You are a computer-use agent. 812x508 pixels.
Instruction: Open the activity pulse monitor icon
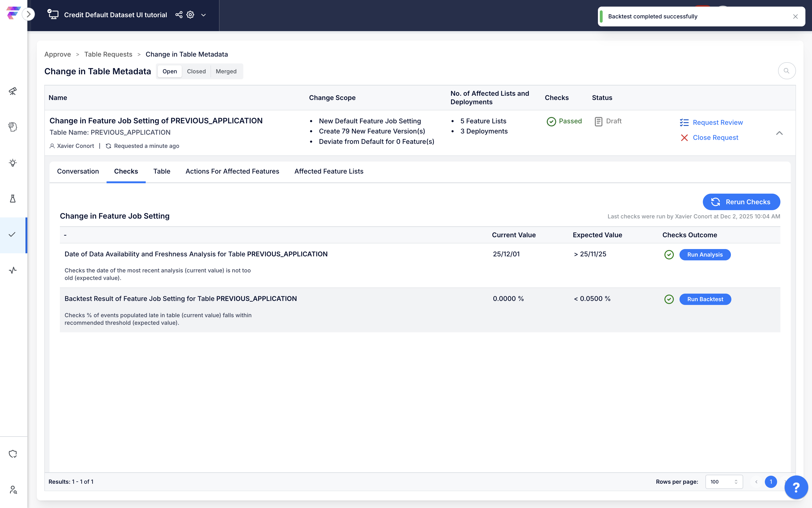point(13,270)
